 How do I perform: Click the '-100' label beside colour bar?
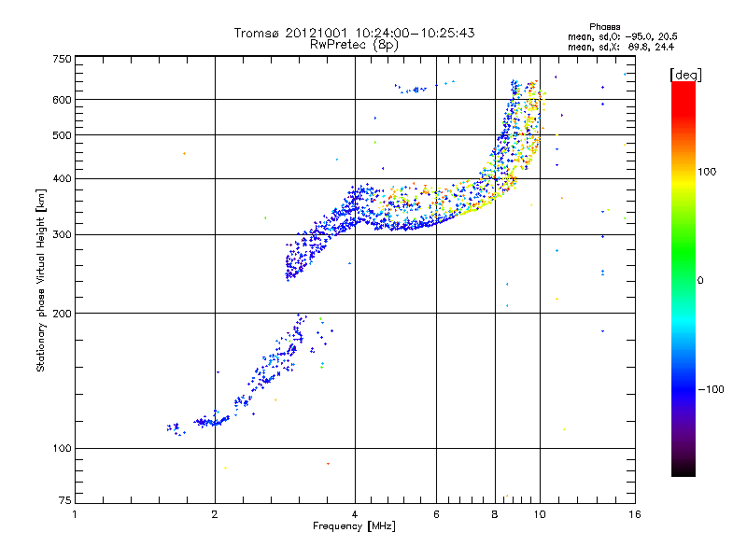click(x=711, y=389)
